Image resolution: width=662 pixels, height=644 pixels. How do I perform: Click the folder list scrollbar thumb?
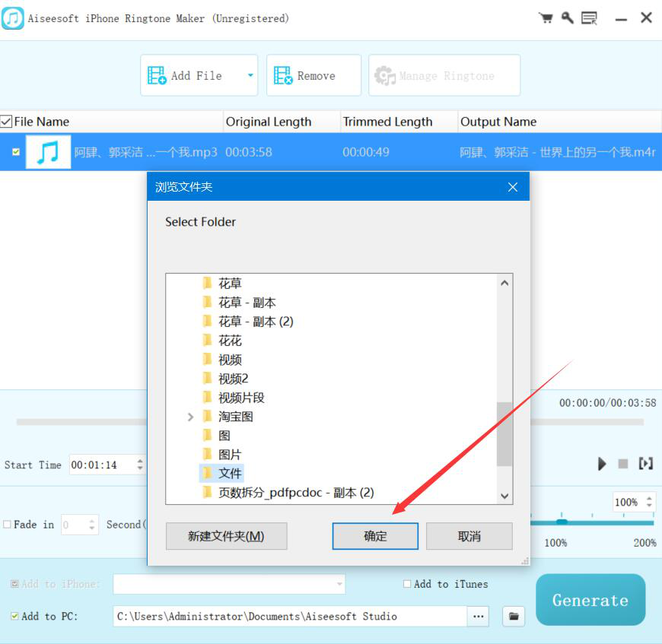coord(504,434)
